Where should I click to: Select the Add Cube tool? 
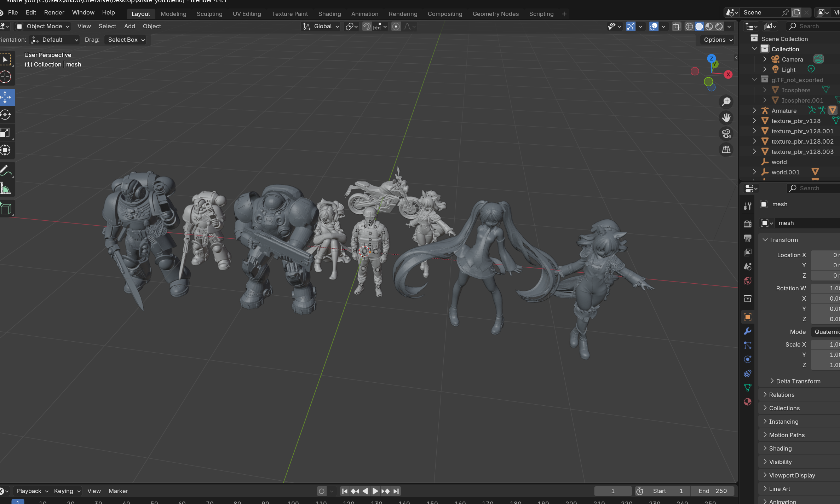coord(6,209)
